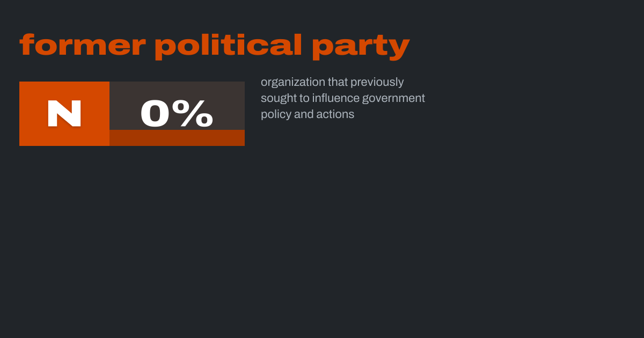Click the word "political" in the title
This screenshot has width=644, height=338.
pos(229,46)
